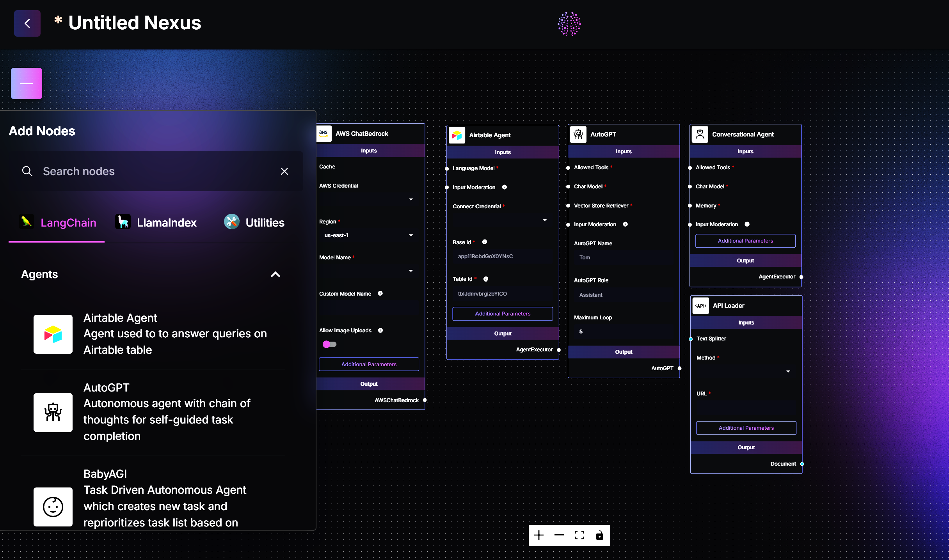The width and height of the screenshot is (949, 560).
Task: Collapse the Agents section chevron
Action: 275,275
